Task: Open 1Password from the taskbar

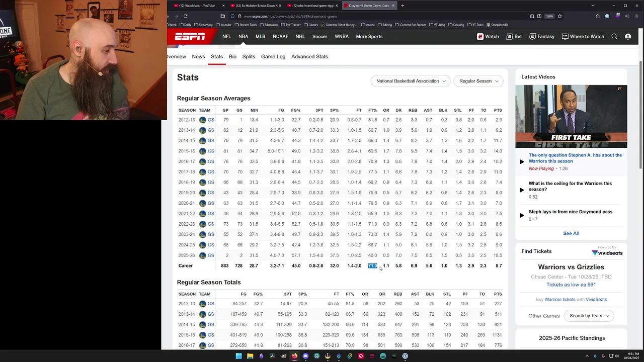Action: [405, 356]
